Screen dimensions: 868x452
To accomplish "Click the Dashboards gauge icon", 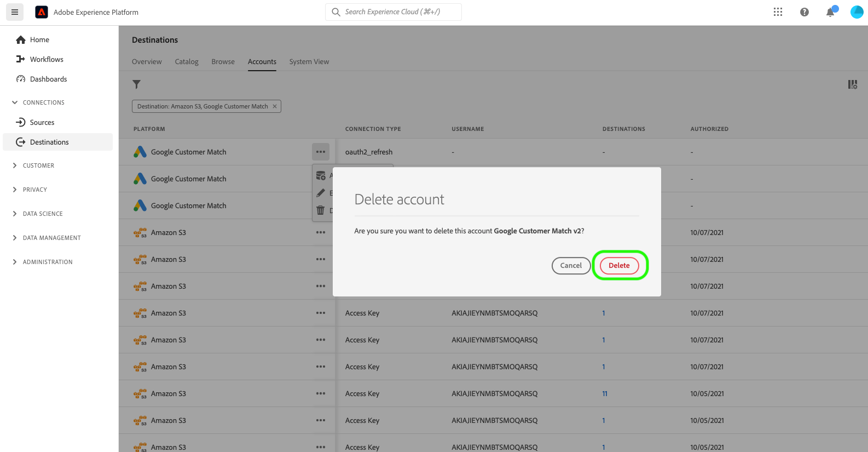I will (21, 79).
